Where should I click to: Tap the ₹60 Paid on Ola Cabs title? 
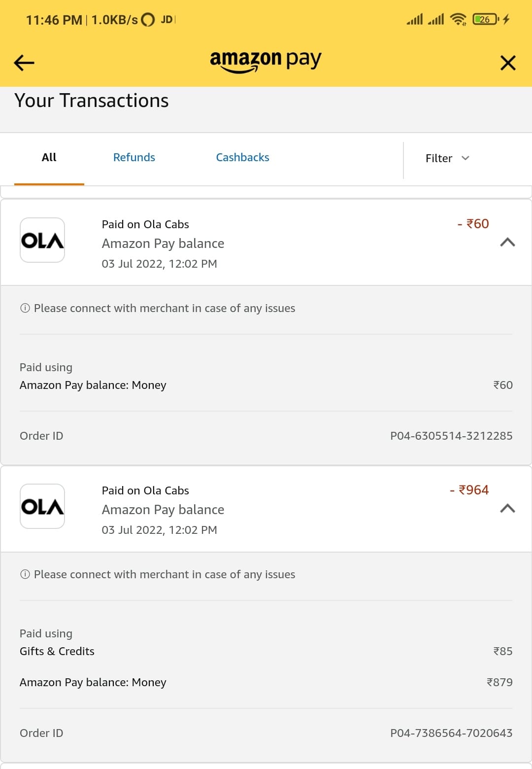click(x=145, y=224)
